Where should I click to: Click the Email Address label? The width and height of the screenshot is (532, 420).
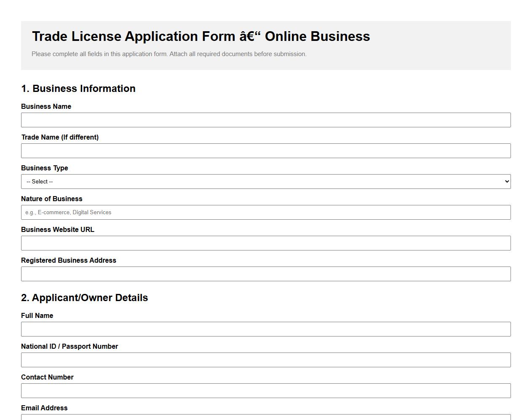tap(44, 408)
